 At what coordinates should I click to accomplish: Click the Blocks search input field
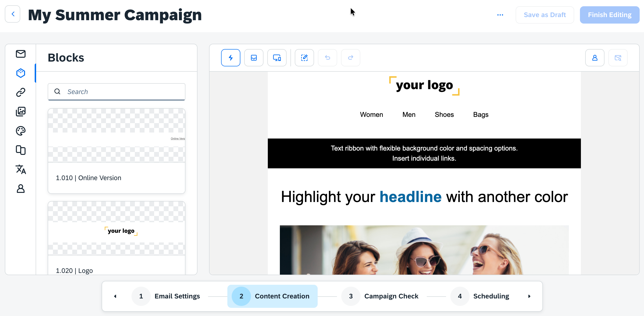point(117,92)
